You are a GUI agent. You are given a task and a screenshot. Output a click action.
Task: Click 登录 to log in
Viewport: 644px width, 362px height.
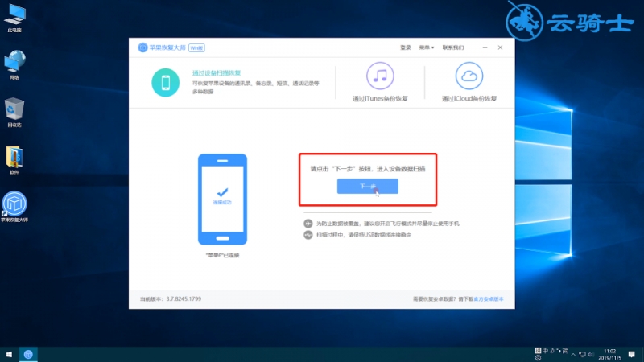[x=406, y=47]
